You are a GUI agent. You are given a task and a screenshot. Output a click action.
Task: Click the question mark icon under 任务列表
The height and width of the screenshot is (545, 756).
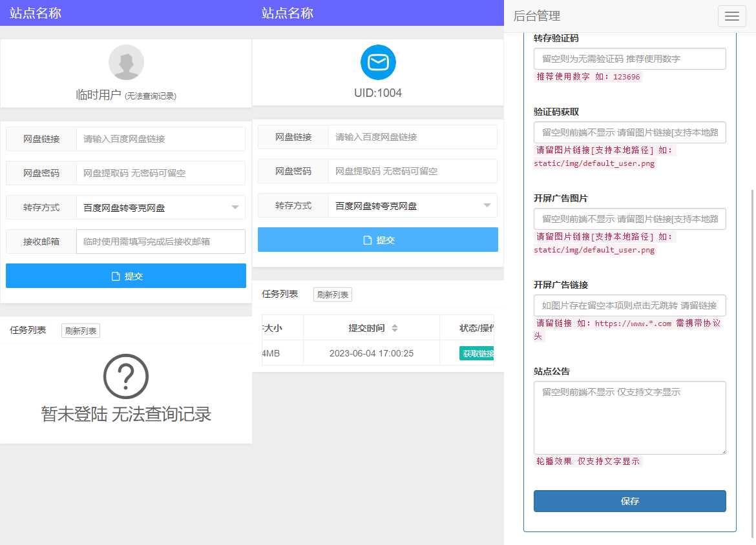(x=126, y=375)
